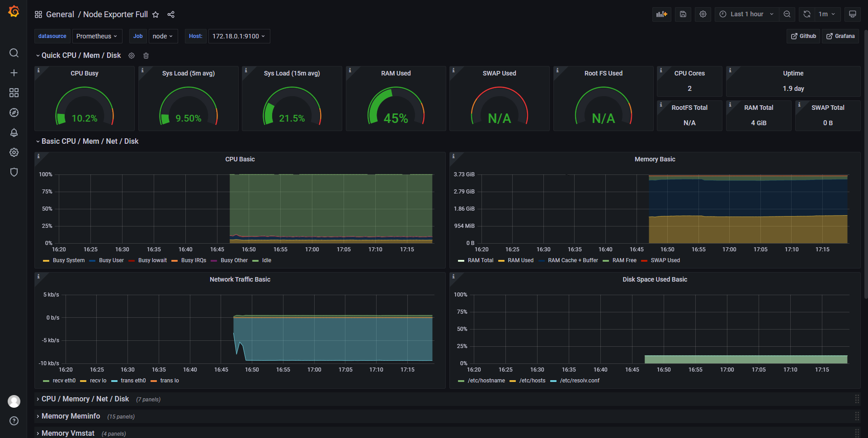Screen dimensions: 868x438
Task: Open dashboard settings gear in top bar
Action: [703, 14]
